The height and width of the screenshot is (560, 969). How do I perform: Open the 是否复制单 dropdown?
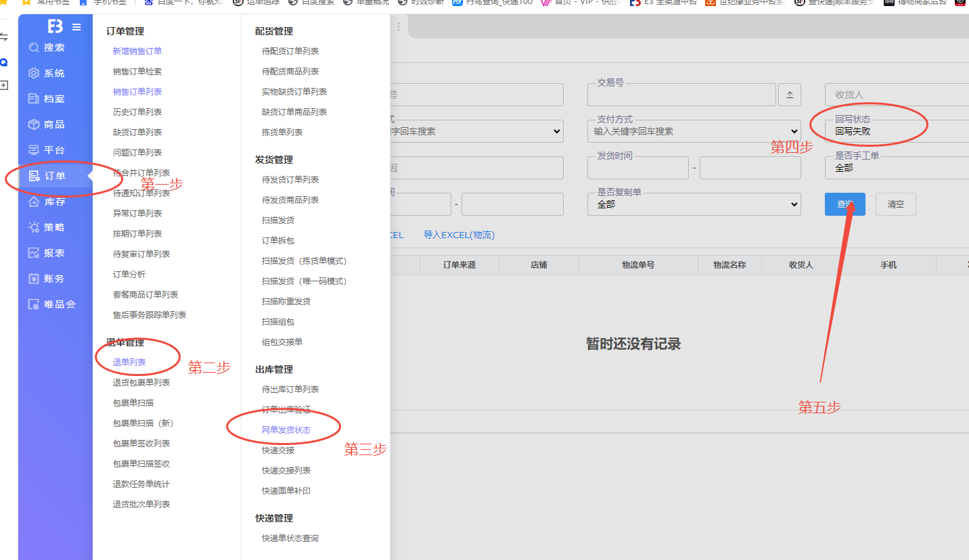[x=694, y=204]
